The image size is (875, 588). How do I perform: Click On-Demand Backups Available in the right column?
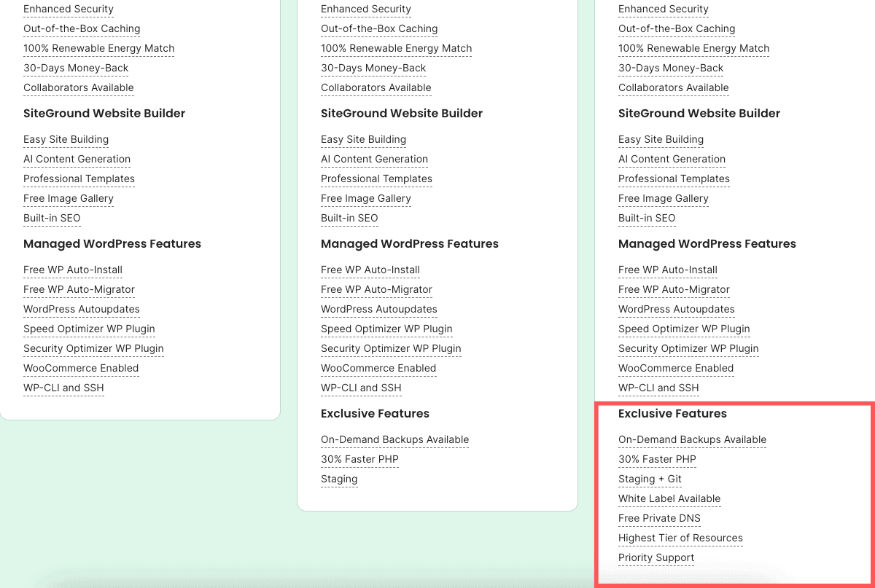tap(692, 440)
